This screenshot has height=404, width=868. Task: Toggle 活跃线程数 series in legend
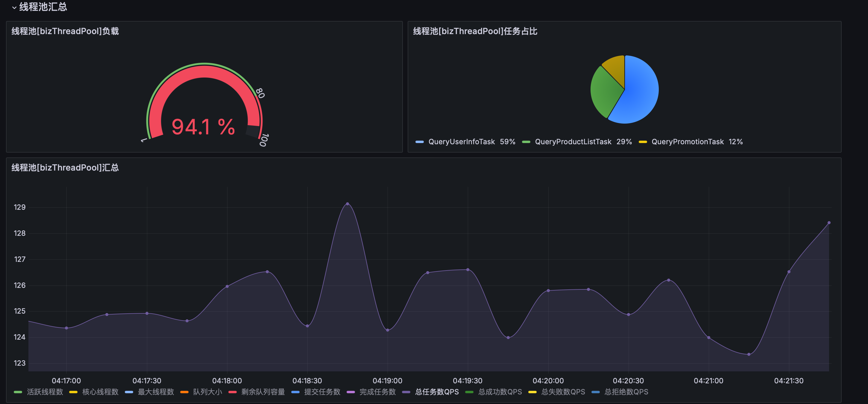[45, 392]
